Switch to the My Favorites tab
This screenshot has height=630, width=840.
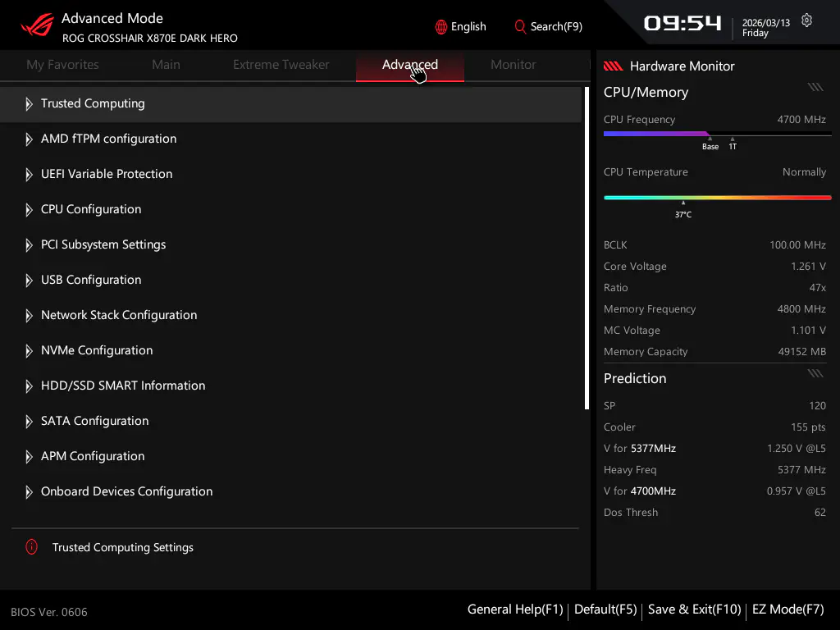click(x=62, y=65)
